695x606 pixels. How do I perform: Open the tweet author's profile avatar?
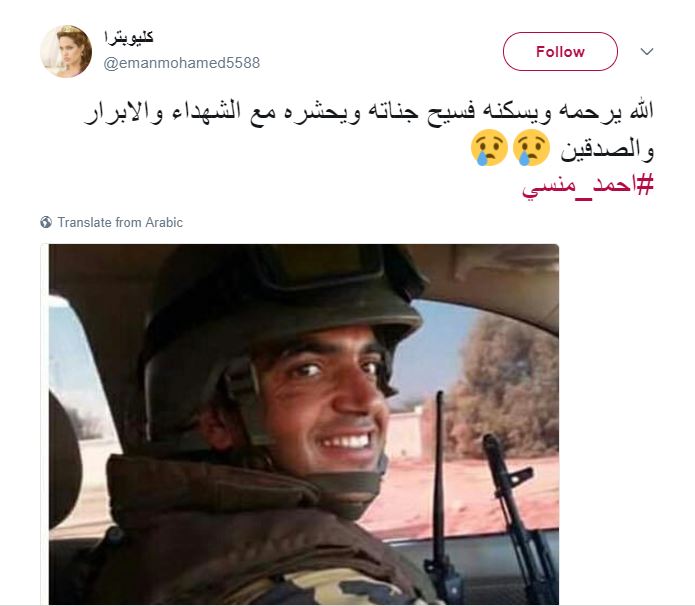[66, 51]
